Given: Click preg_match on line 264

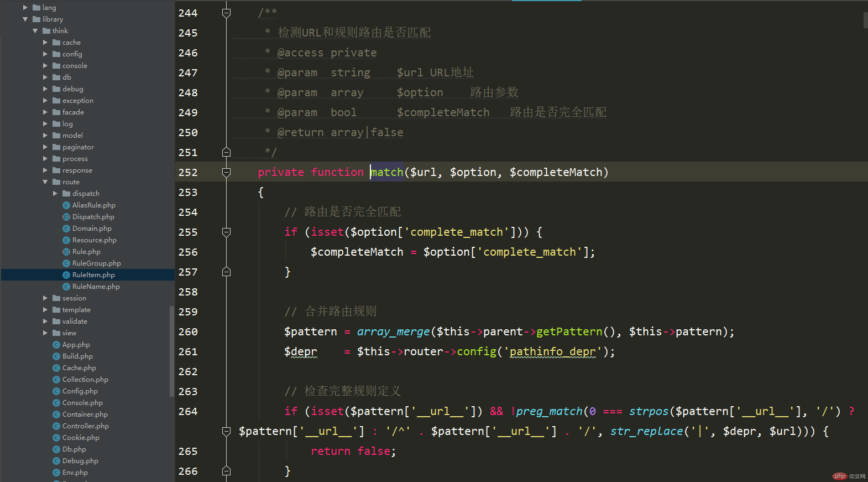Looking at the screenshot, I should pos(550,411).
